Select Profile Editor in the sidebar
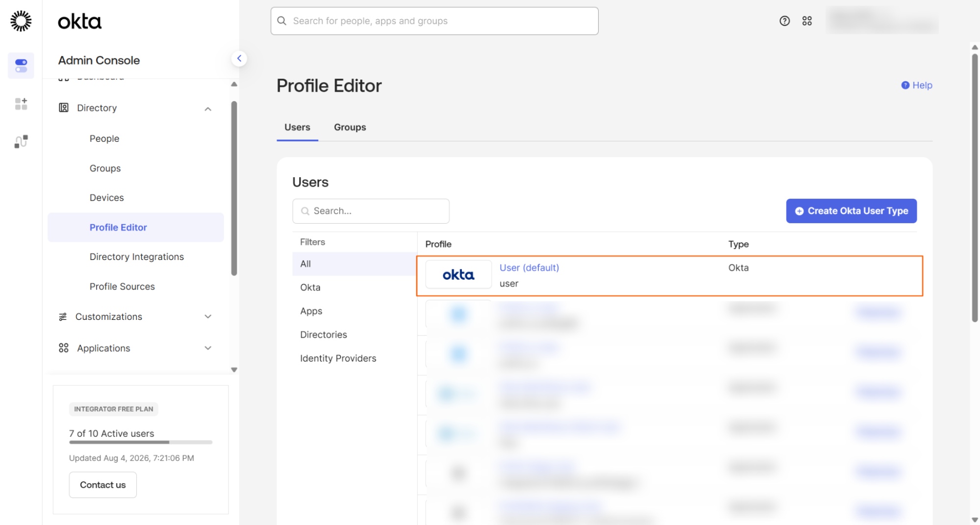The height and width of the screenshot is (525, 980). click(x=136, y=227)
